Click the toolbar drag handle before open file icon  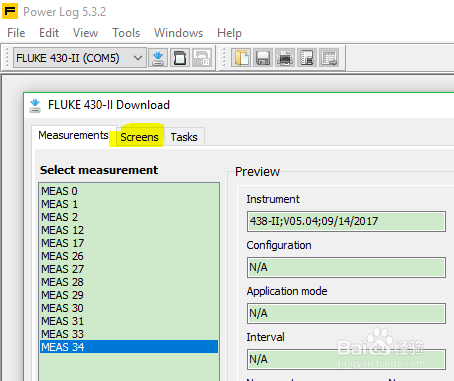224,58
